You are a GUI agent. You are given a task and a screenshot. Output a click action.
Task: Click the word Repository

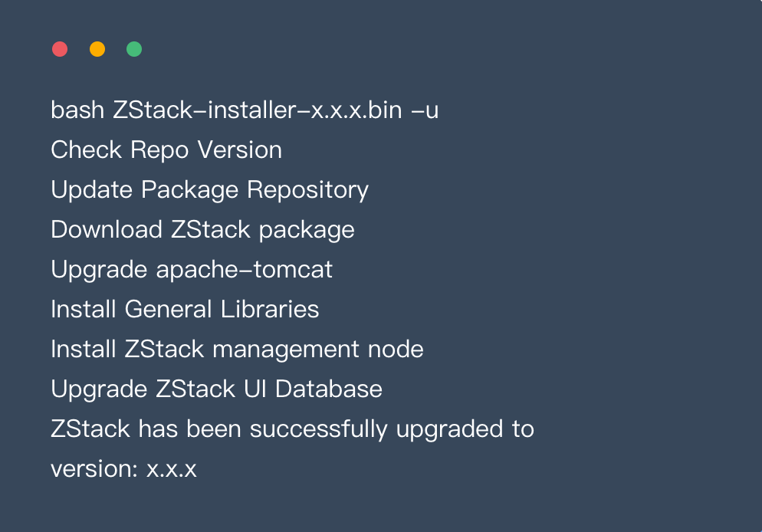pos(307,190)
